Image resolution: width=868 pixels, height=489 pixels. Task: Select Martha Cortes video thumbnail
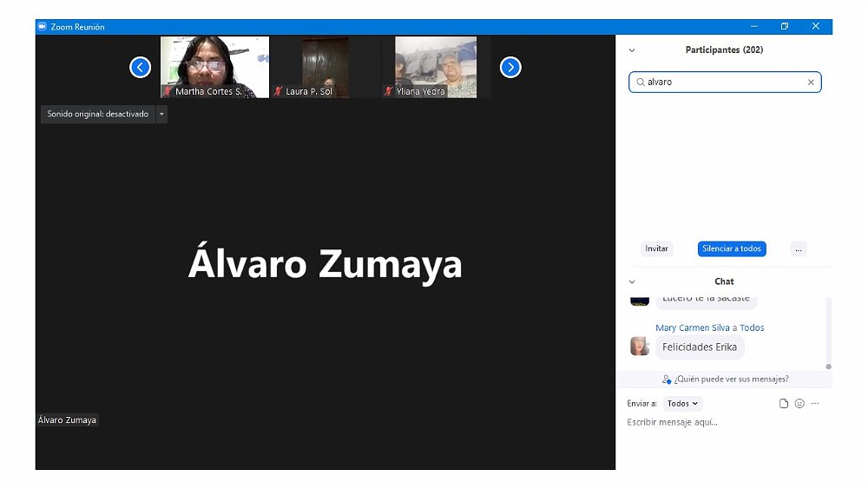click(x=214, y=67)
